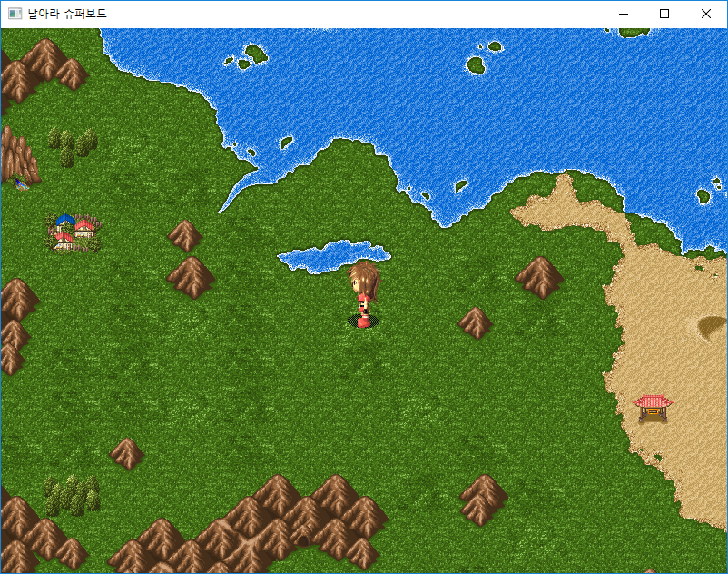Click the tree grove near the rocky cliff
728x574 pixels.
[x=73, y=146]
